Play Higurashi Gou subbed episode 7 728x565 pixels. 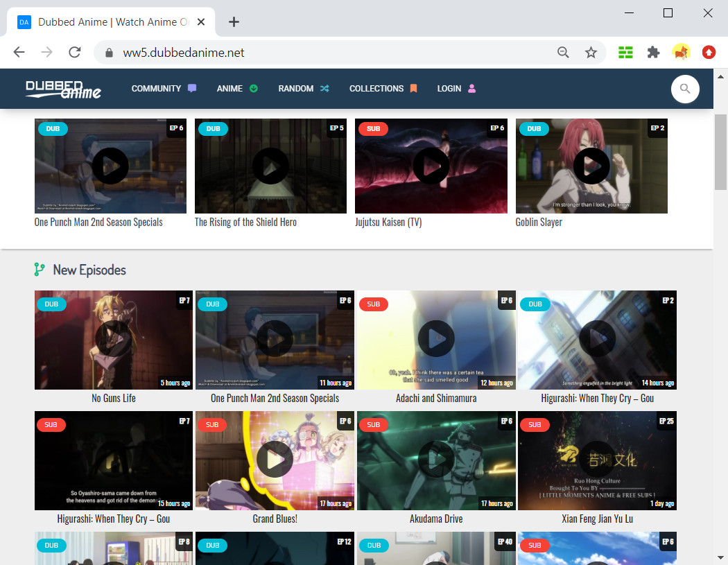(113, 460)
